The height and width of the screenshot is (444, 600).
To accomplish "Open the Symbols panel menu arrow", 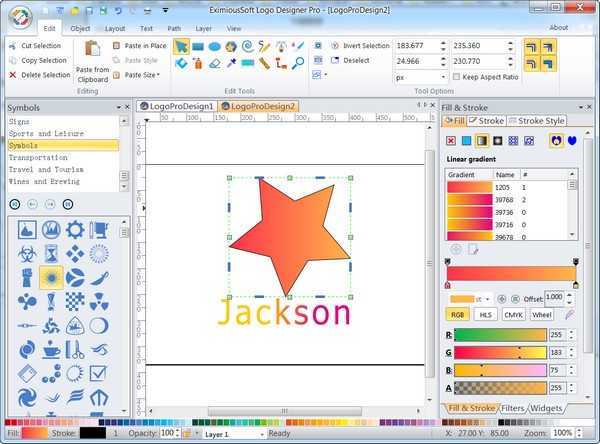I will [119, 107].
